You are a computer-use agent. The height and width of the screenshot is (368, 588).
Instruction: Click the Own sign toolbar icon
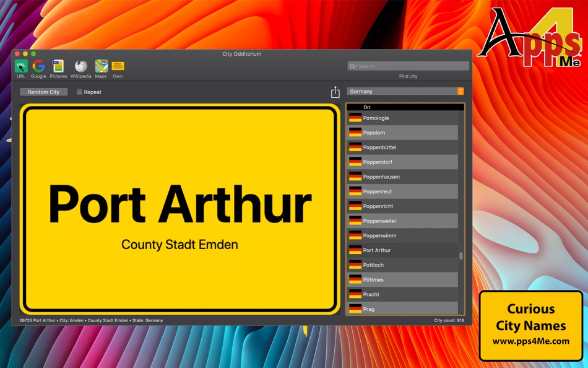point(118,66)
